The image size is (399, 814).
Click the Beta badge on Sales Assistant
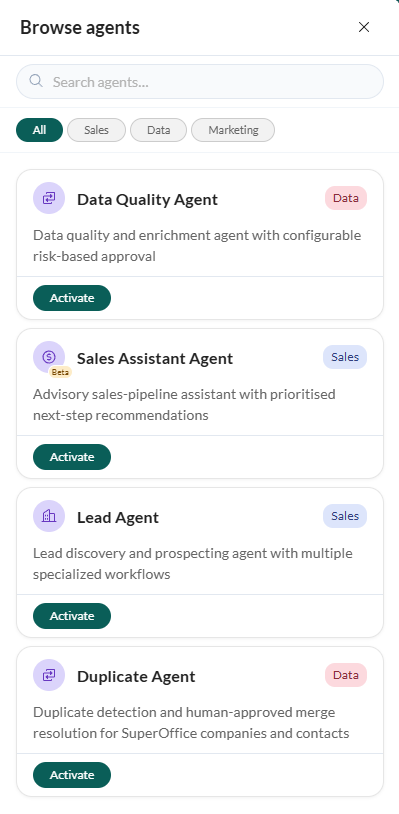60,372
